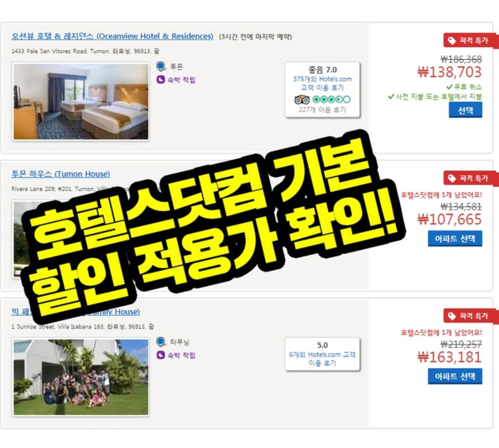This screenshot has width=499, height=448.
Task: Click the purple 숙박 적립 icon for Big Family House
Action: (161, 355)
